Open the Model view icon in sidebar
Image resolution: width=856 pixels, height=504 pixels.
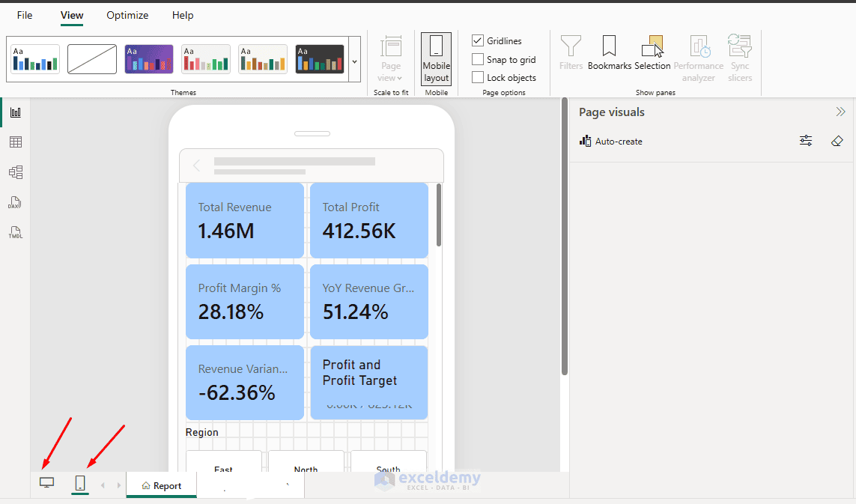15,172
